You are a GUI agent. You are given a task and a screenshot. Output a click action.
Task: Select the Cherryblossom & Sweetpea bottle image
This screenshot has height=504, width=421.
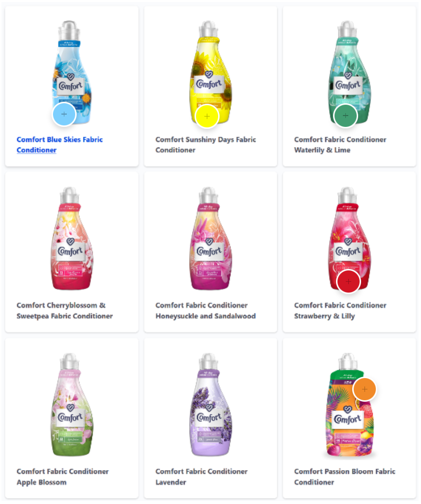coord(71,238)
